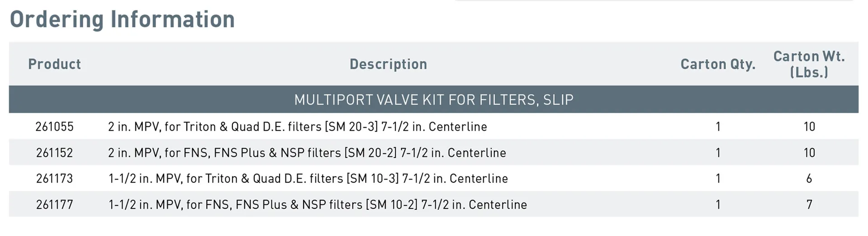The height and width of the screenshot is (236, 868).
Task: Select the SM 20-2 FNS filters description
Action: [x=307, y=153]
